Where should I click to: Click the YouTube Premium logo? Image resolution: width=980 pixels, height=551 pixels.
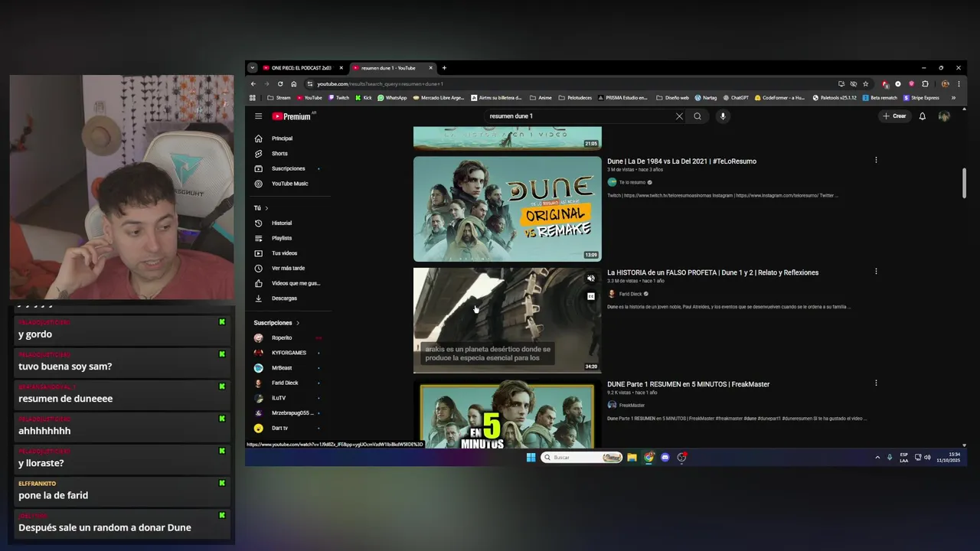point(292,116)
